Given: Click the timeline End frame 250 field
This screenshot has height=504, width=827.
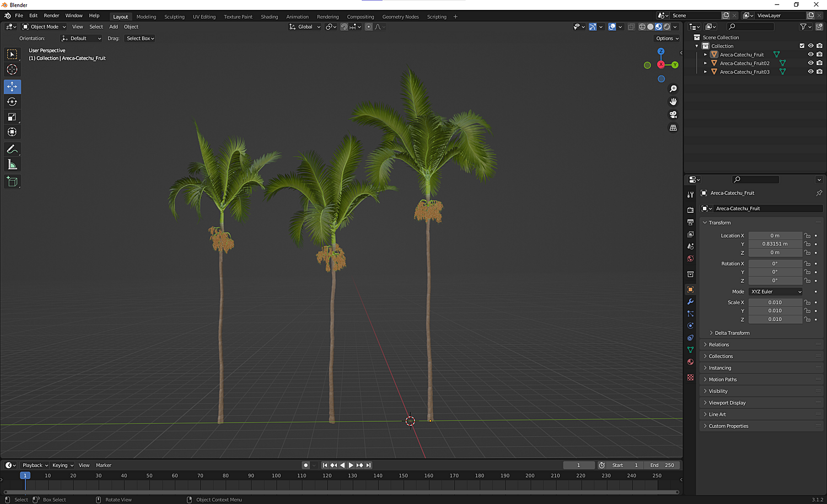Looking at the screenshot, I should click(662, 465).
